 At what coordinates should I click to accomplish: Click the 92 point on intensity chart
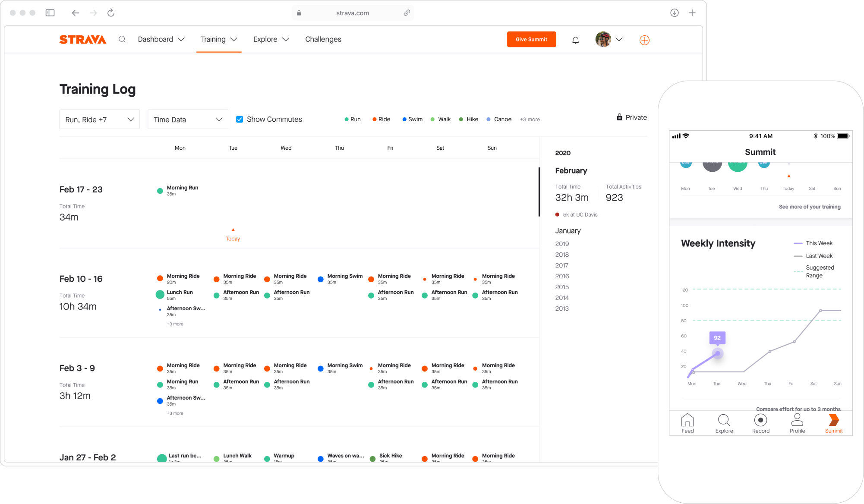[x=717, y=354]
